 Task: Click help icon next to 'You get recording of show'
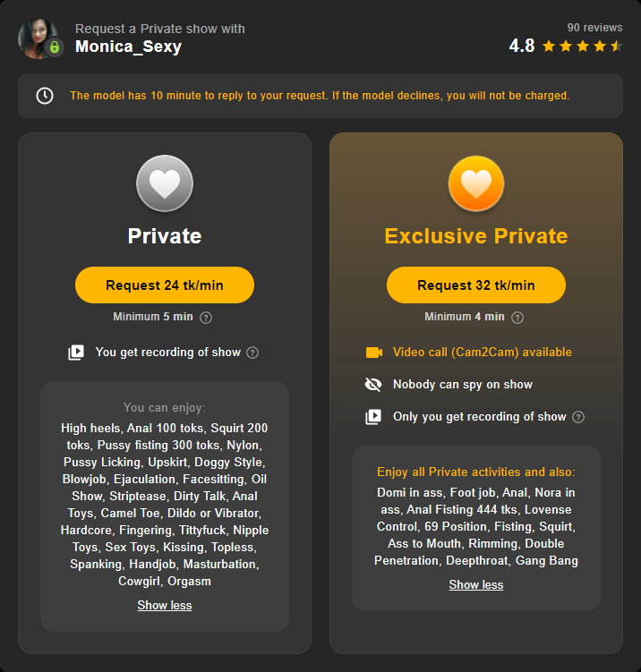[252, 353]
